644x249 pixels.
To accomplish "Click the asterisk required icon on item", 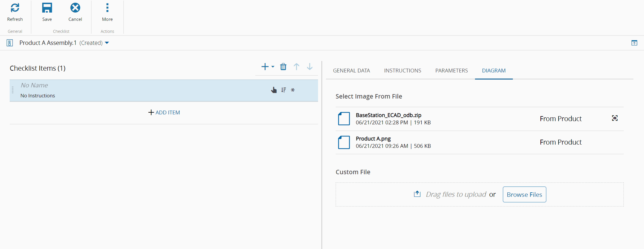I will click(x=293, y=90).
